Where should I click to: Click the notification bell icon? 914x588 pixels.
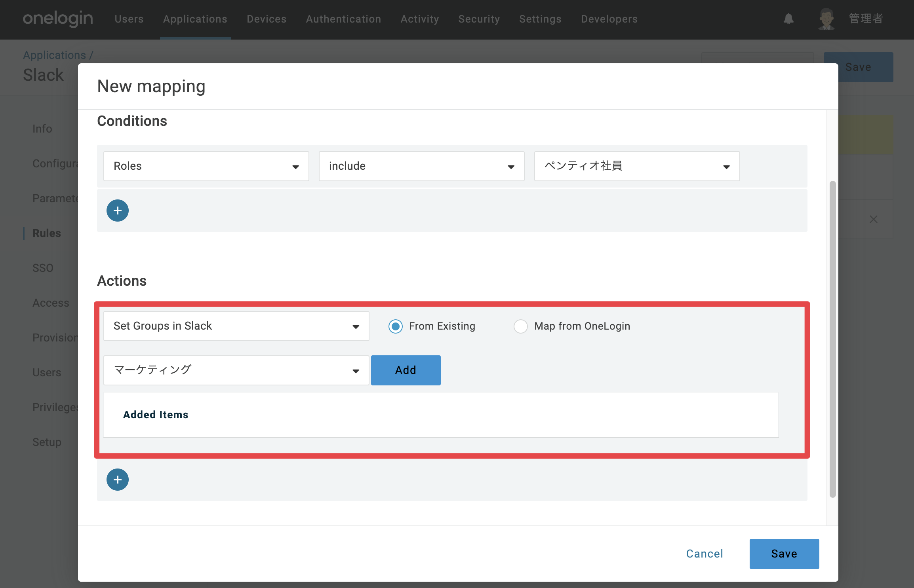coord(788,19)
